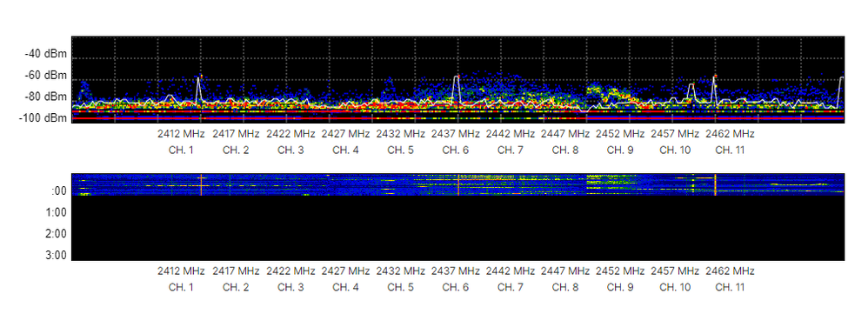Select 2452 MHz label below the spectrum graph
The height and width of the screenshot is (314, 868).
tap(620, 134)
